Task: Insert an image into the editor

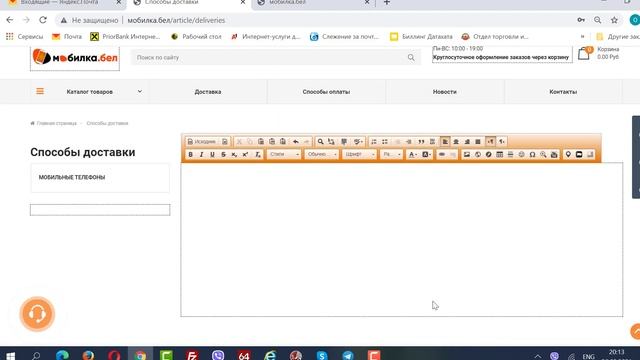Action: 467,155
